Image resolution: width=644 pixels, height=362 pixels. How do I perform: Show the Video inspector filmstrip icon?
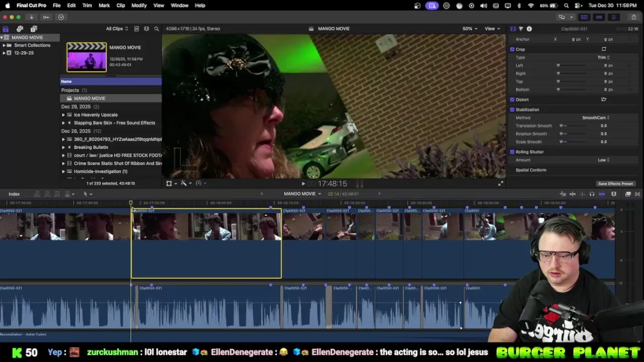click(513, 29)
